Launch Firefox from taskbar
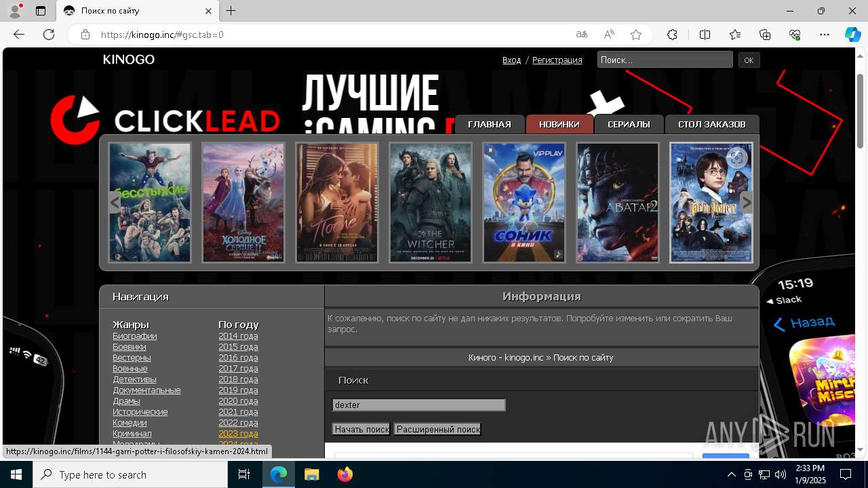The image size is (868, 488). coord(344,474)
